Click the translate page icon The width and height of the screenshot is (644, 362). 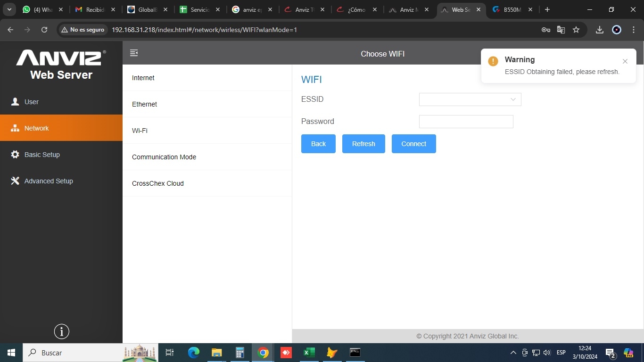pyautogui.click(x=561, y=30)
